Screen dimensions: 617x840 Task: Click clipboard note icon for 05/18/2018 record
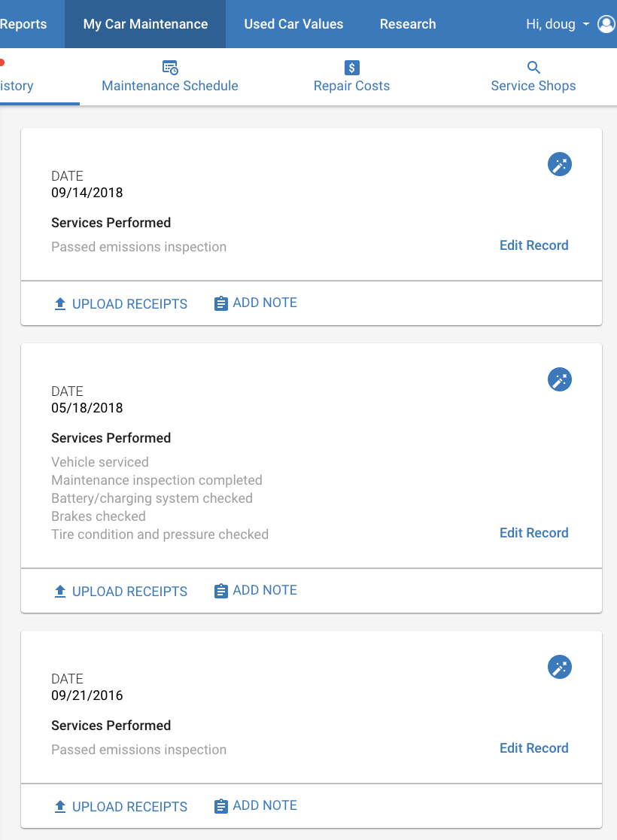[220, 591]
